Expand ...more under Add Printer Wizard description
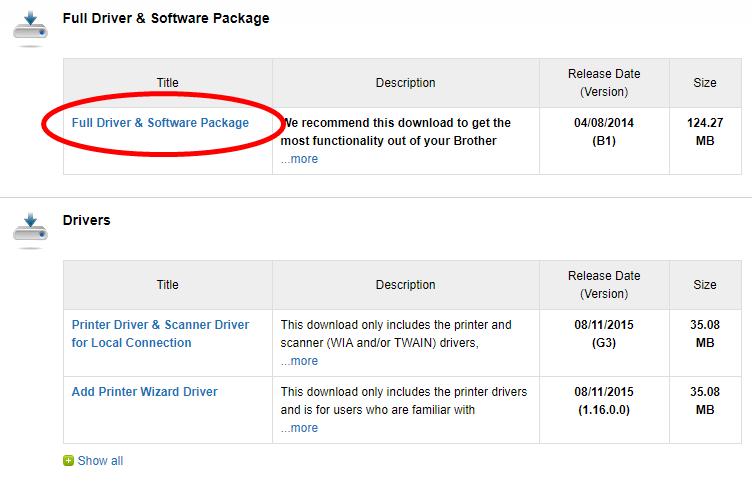Screen dimensions: 752x482 (x=299, y=428)
